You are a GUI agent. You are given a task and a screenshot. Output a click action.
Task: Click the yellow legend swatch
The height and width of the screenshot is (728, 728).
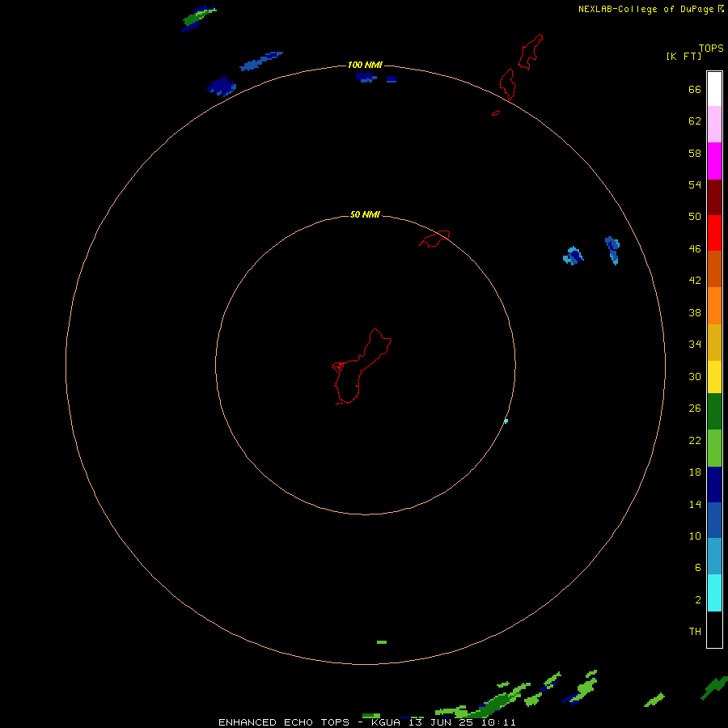tap(714, 377)
